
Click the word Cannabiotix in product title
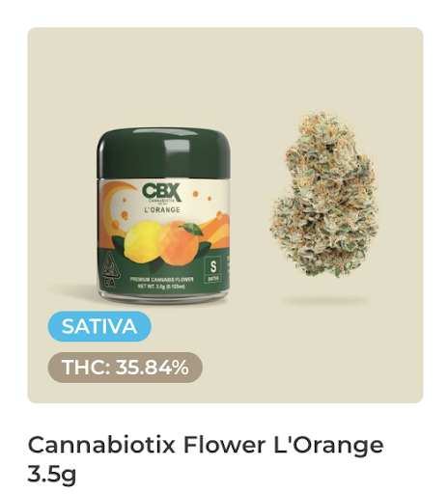pos(101,445)
